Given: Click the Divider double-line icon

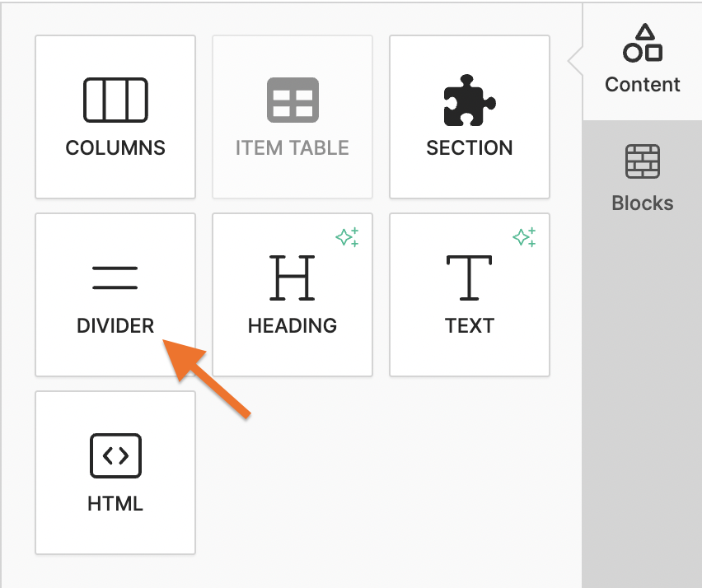Looking at the screenshot, I should point(115,278).
